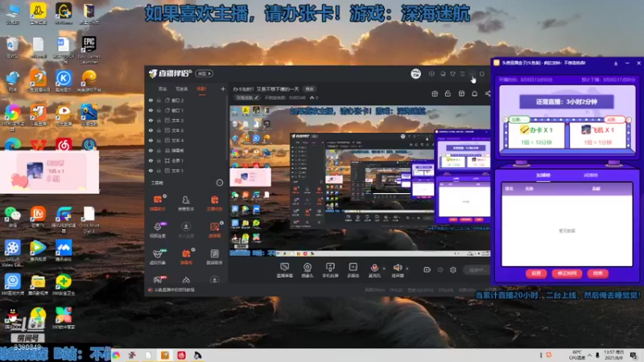644x362 pixels.
Task: Open the toolbox more-options circle icon
Action: (219, 183)
